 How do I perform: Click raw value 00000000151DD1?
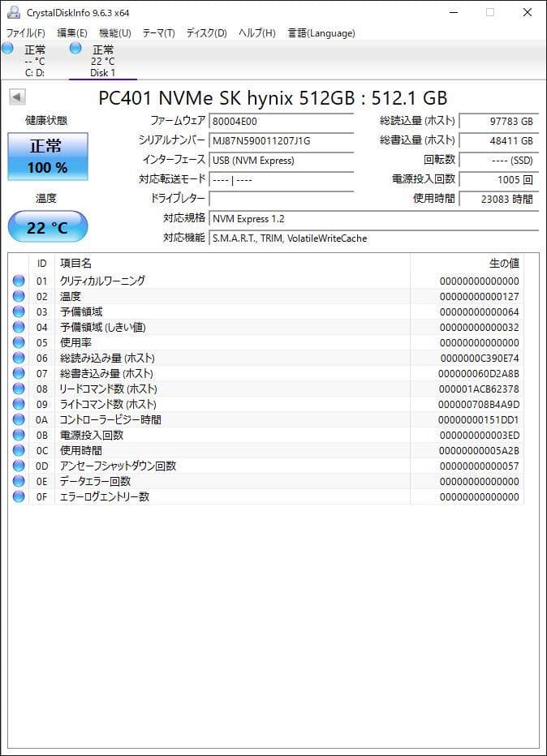(x=479, y=420)
